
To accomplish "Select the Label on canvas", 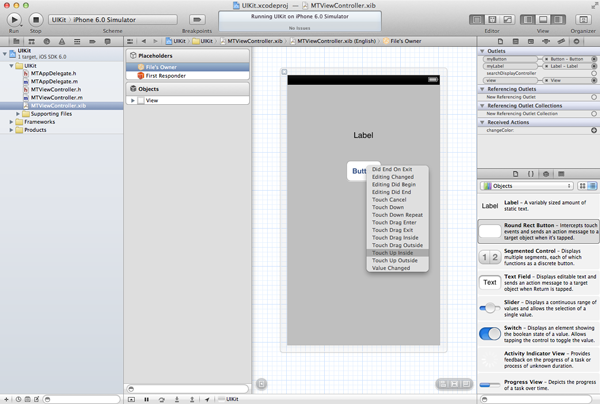I will [363, 135].
